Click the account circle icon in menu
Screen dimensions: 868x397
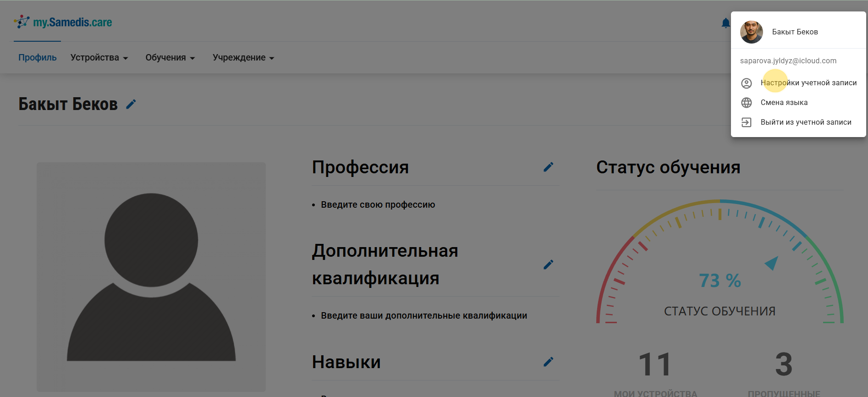coord(746,83)
